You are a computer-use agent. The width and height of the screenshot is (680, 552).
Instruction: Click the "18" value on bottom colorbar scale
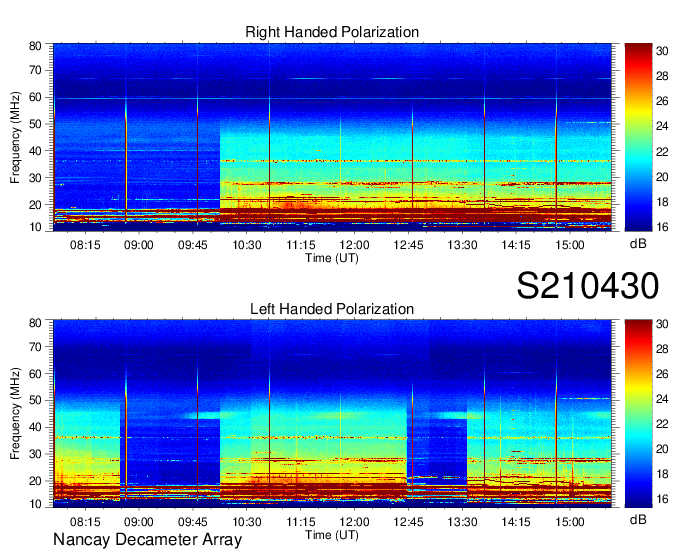662,474
